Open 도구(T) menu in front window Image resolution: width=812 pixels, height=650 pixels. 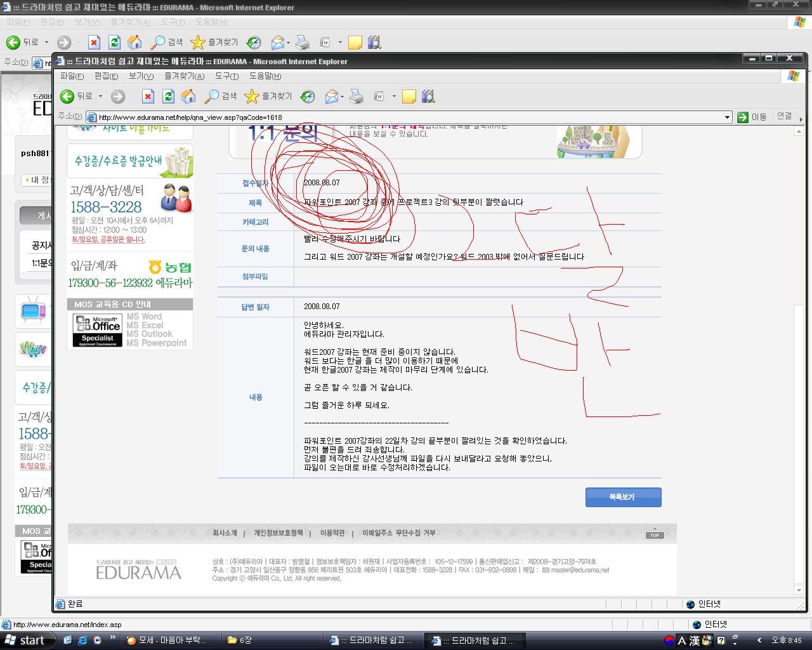coord(226,76)
